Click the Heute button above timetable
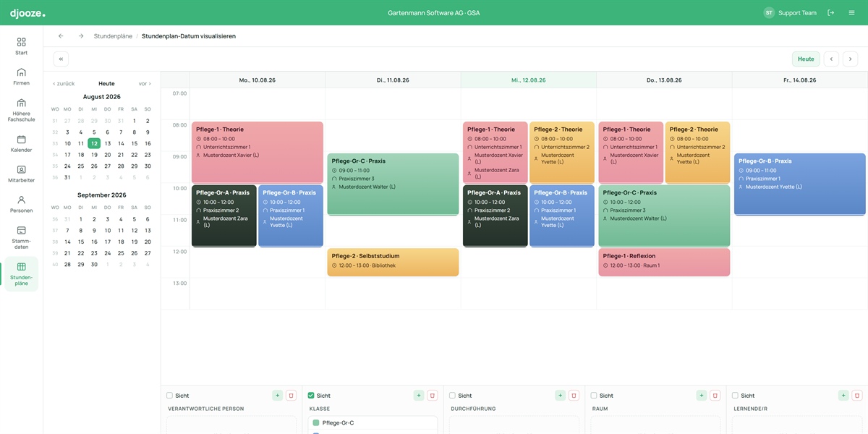868x434 pixels. coord(806,59)
